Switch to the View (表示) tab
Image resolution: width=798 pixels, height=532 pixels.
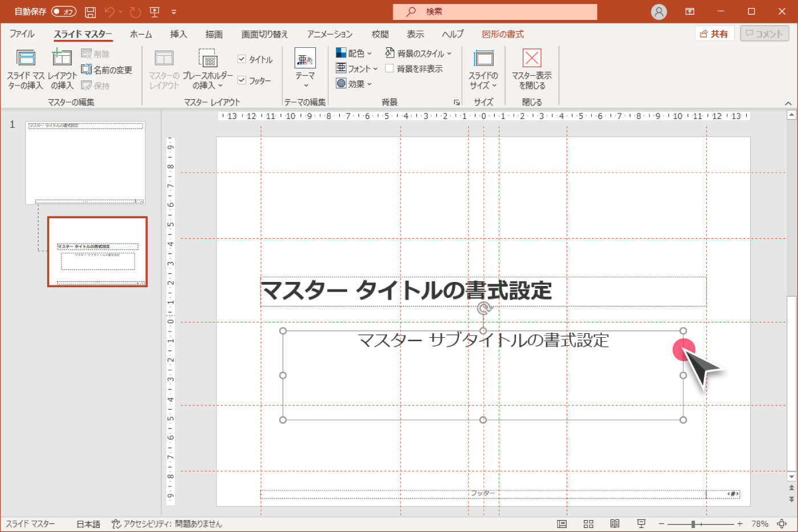coord(415,34)
